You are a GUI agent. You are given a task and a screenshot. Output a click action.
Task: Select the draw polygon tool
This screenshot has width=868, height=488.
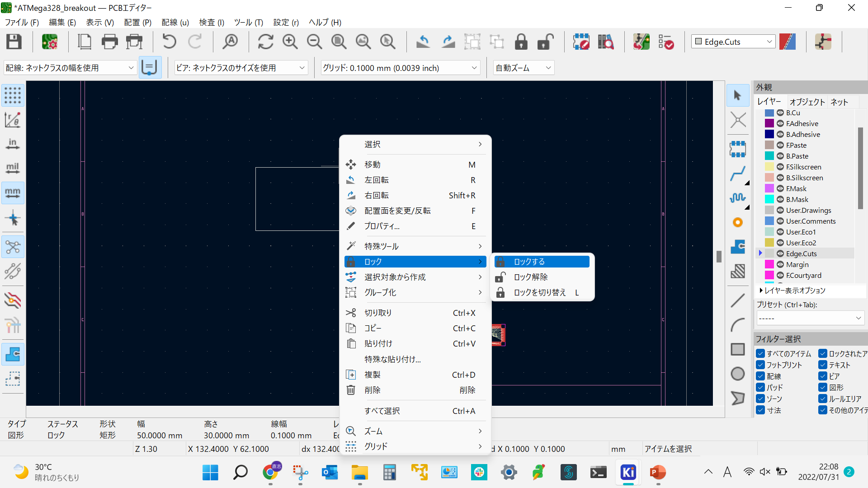(x=737, y=398)
